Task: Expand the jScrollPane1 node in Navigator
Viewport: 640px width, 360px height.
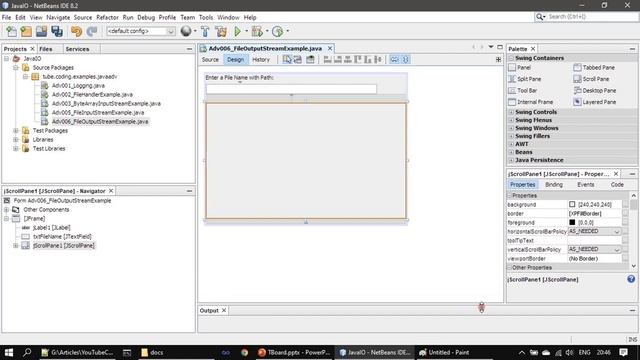Action: point(16,246)
